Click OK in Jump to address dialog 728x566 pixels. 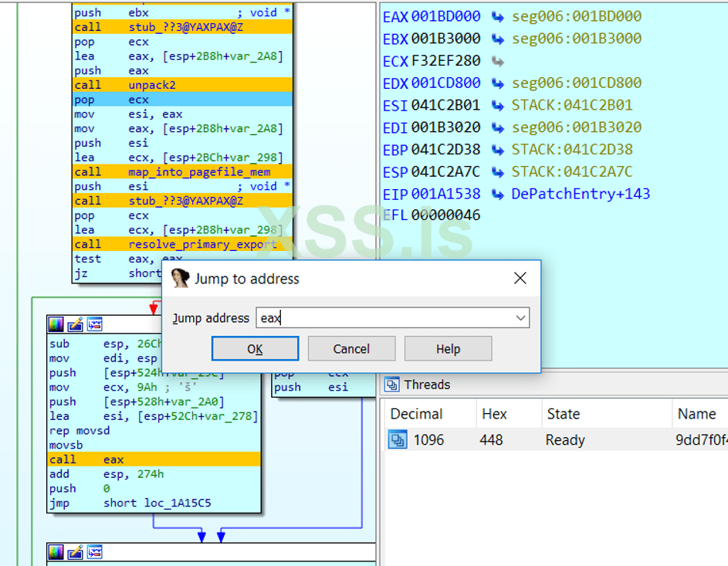[x=255, y=349]
